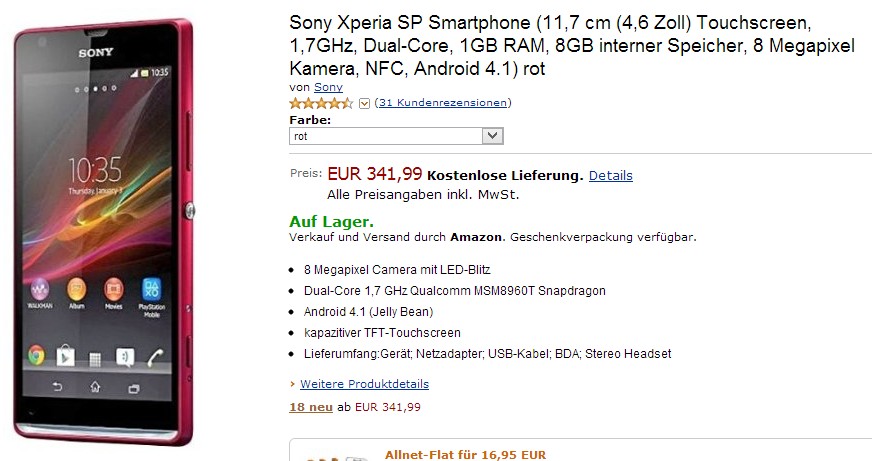Click the PlayStation Mobile icon on phone

152,291
